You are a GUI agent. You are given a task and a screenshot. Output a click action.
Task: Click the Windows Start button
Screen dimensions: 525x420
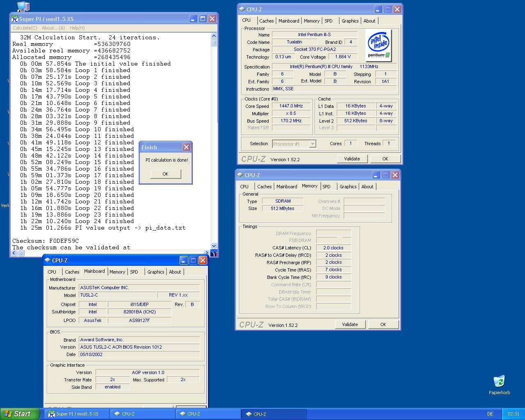[x=20, y=414]
